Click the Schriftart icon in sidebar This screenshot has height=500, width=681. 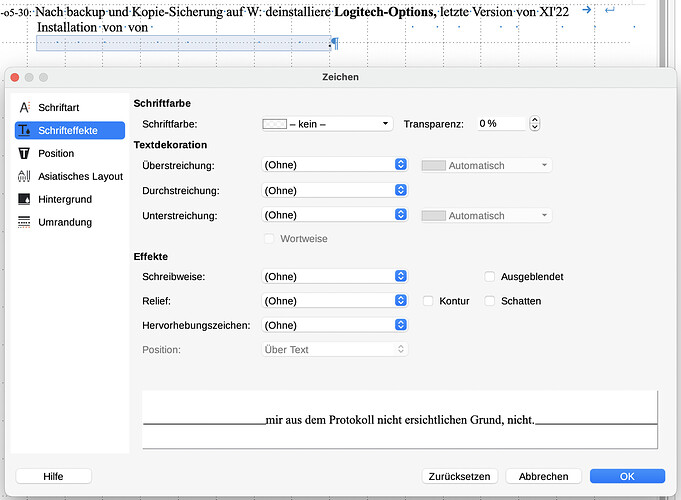point(24,107)
